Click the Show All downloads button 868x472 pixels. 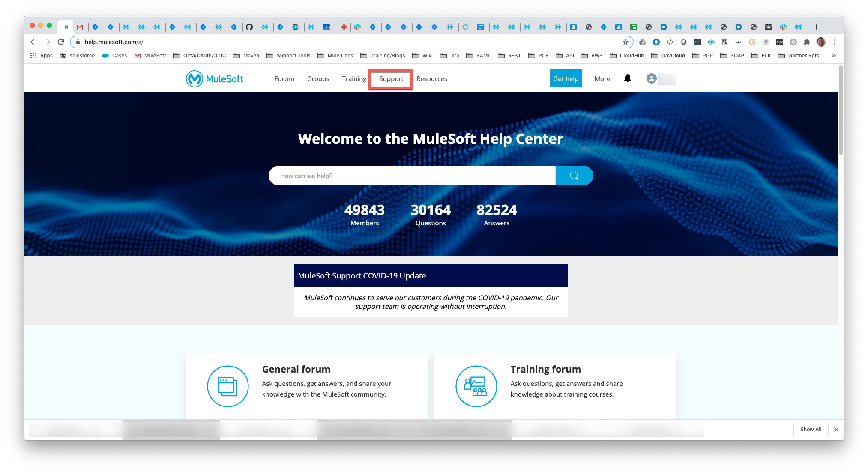pyautogui.click(x=810, y=429)
